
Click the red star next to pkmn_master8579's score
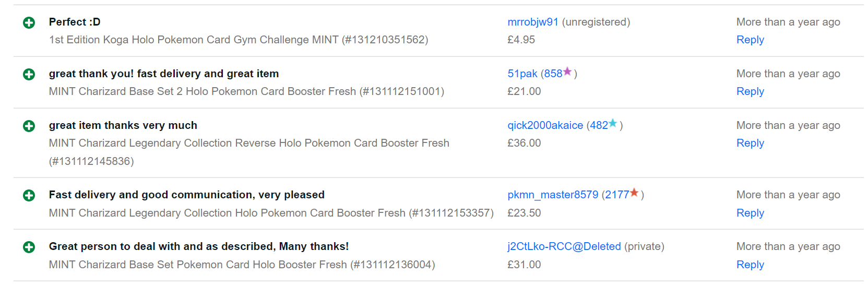(634, 193)
